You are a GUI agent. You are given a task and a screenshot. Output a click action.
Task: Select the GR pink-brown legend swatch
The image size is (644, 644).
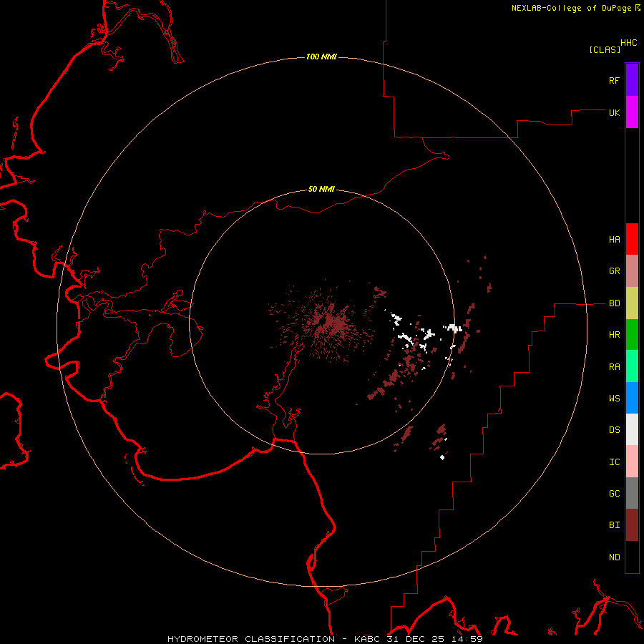pos(632,271)
